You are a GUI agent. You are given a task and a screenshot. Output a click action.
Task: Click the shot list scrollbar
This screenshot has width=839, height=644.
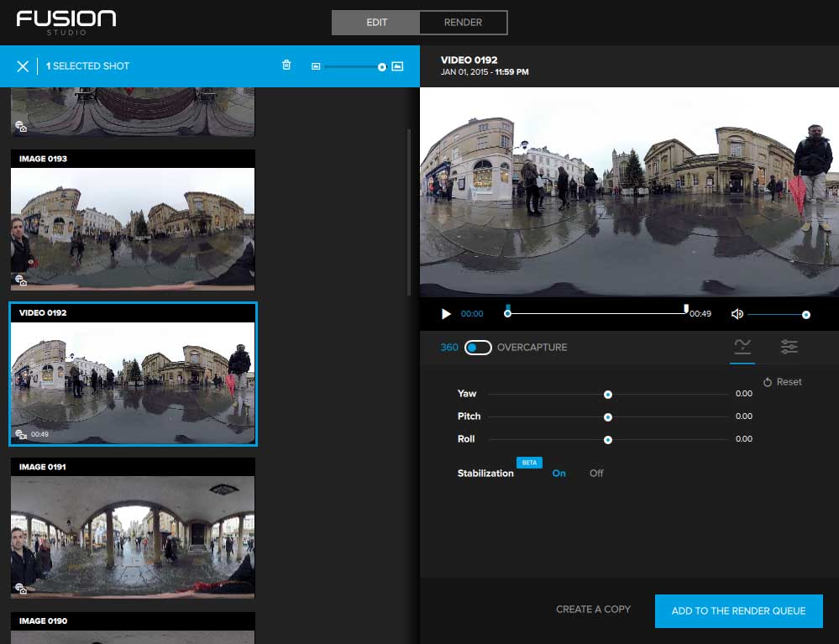[x=409, y=212]
